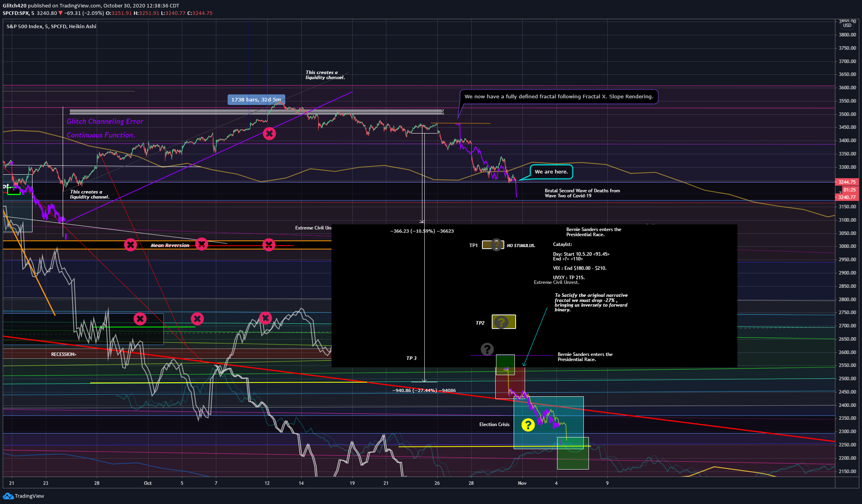Click the 'Nov' label on the time axis
Image resolution: width=862 pixels, height=504 pixels.
522,483
